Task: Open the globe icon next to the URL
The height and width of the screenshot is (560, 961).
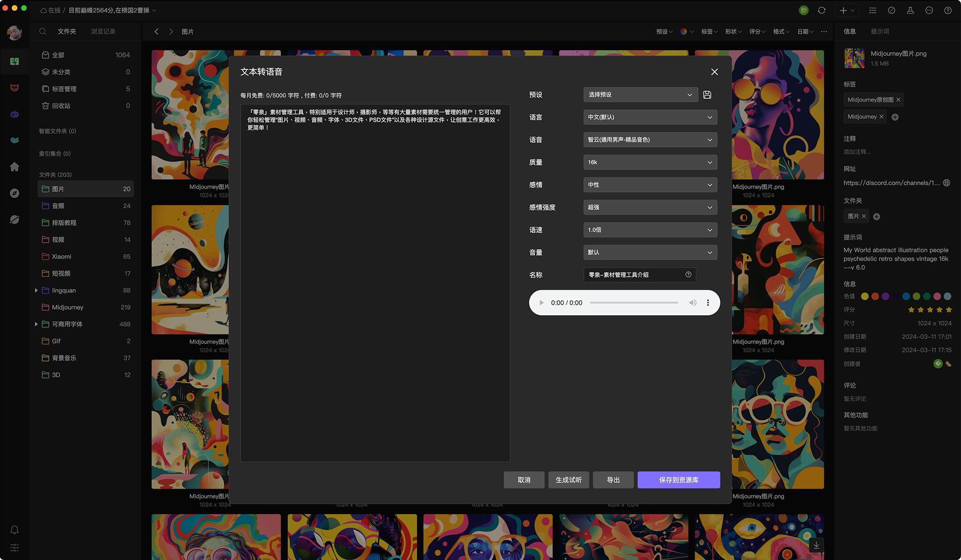Action: coord(946,183)
